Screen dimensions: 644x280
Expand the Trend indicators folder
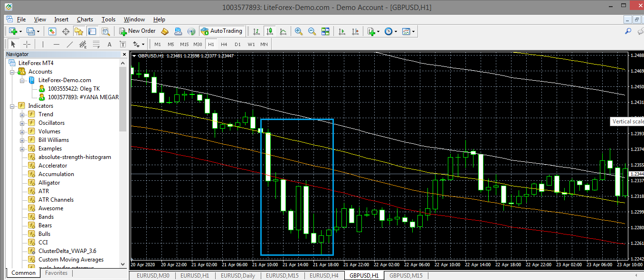point(22,114)
